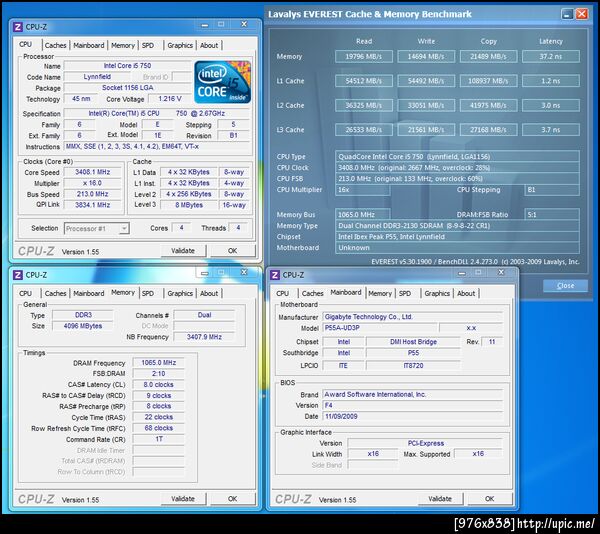Open Memory tab in the Mainboard CPU-Z window

(380, 293)
